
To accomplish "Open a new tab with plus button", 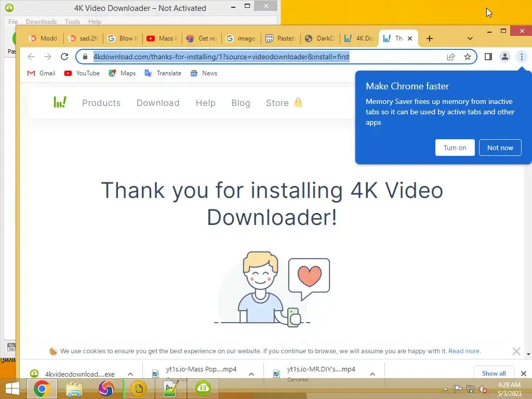I will click(430, 38).
